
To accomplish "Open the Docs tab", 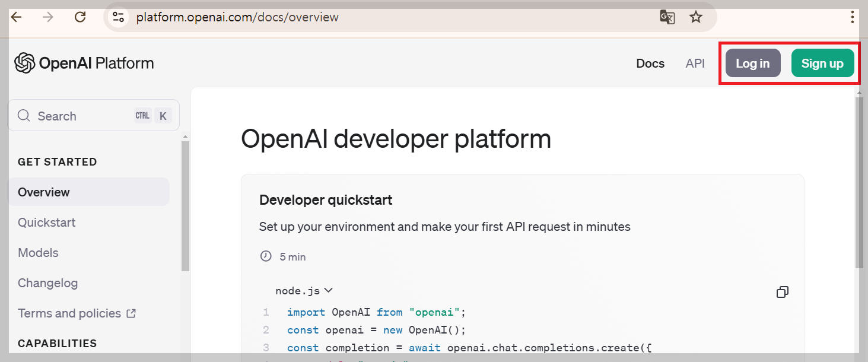I will 650,63.
